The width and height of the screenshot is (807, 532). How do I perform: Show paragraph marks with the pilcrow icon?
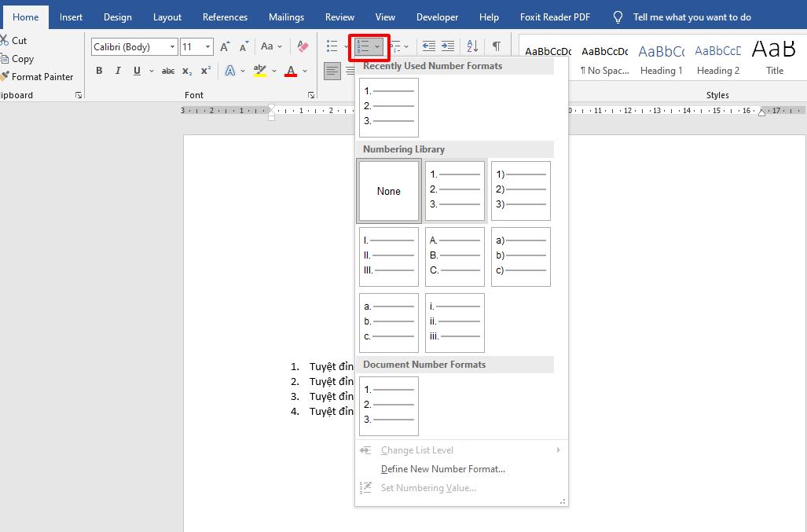(x=496, y=47)
